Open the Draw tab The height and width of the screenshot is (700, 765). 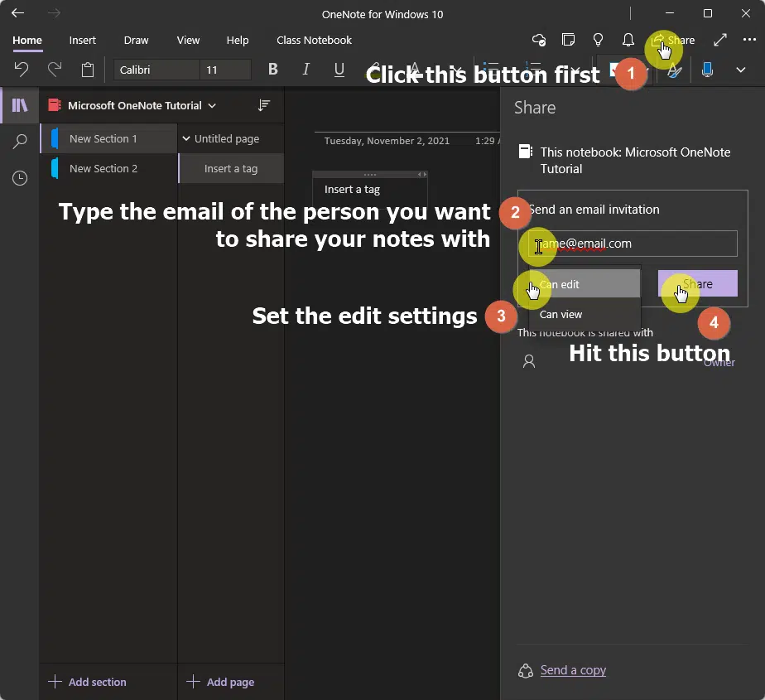(136, 40)
